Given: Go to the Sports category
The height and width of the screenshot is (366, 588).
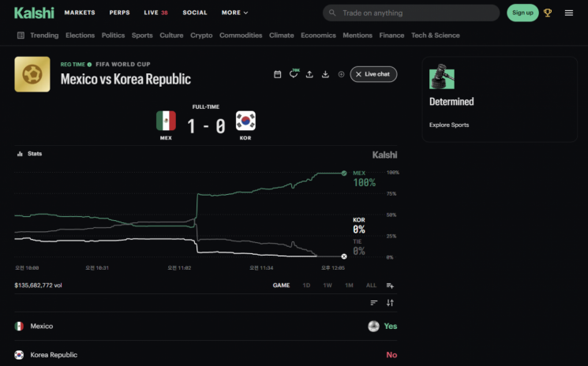Looking at the screenshot, I should tap(142, 35).
